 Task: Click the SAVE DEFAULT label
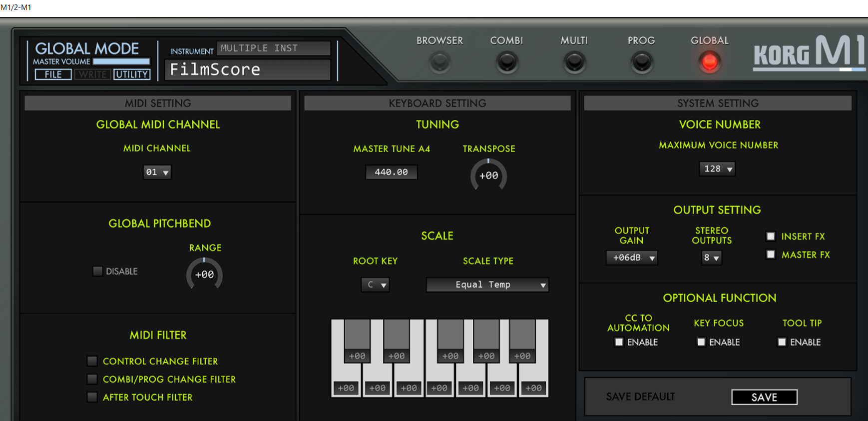641,396
